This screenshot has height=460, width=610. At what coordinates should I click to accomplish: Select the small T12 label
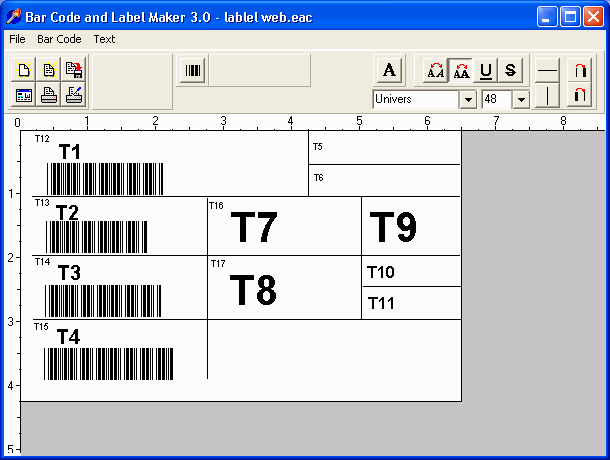(42, 139)
